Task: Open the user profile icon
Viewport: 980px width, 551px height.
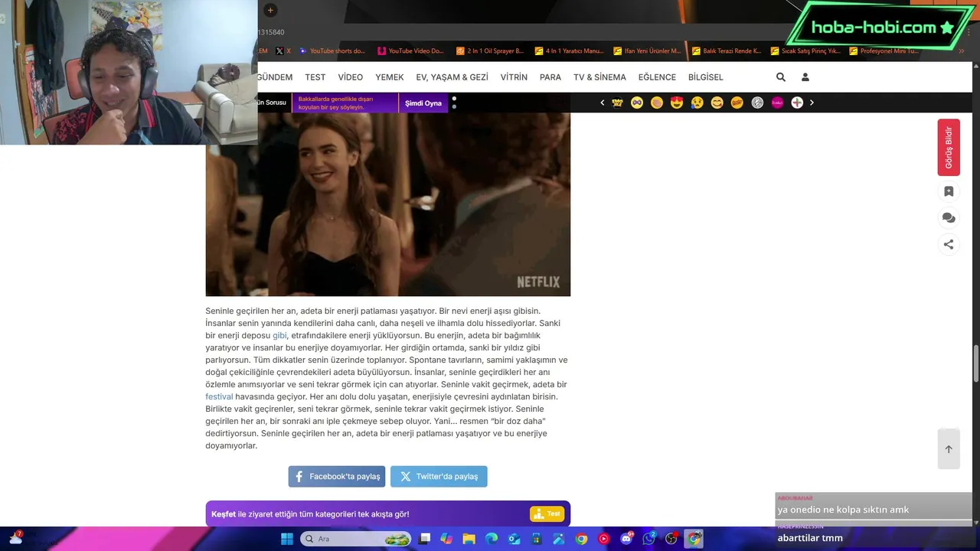Action: click(x=805, y=77)
